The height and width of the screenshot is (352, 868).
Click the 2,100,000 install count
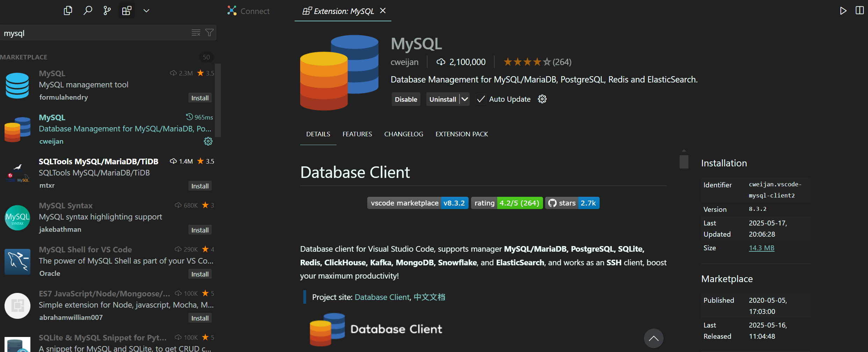pos(461,62)
